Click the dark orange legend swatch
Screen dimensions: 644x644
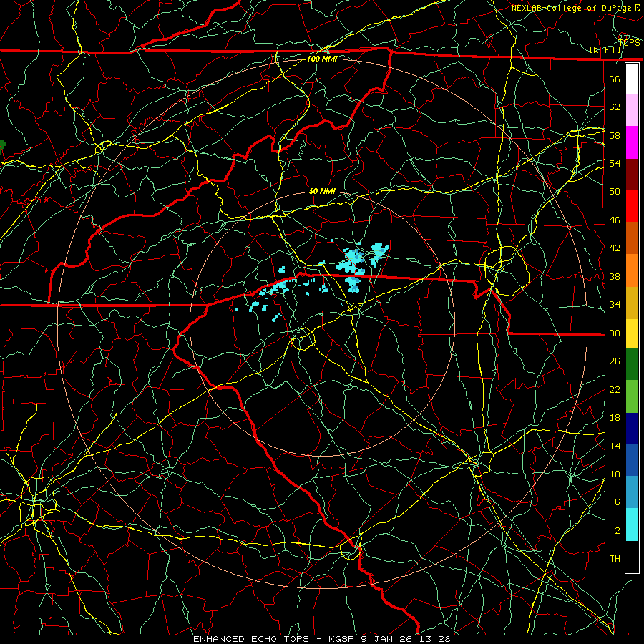tap(632, 238)
